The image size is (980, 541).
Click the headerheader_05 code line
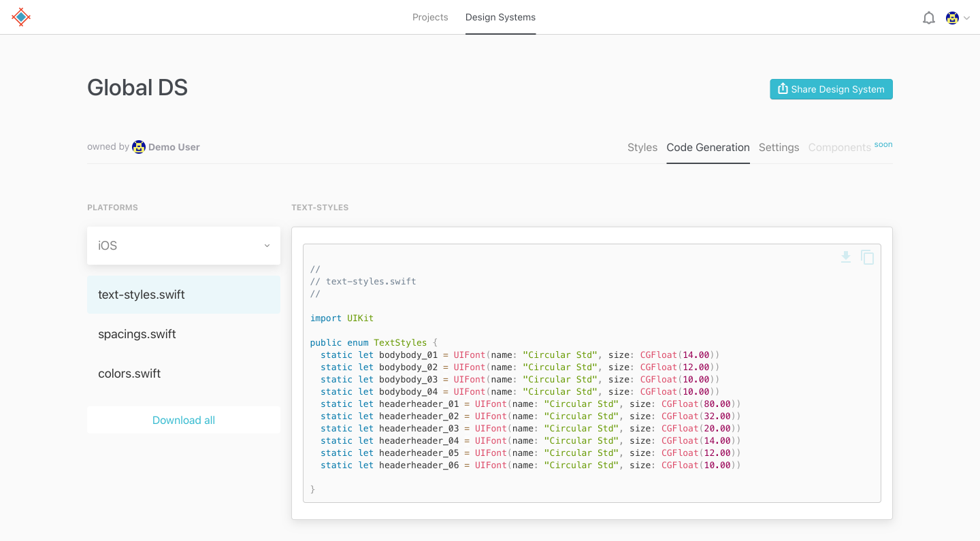(531, 453)
